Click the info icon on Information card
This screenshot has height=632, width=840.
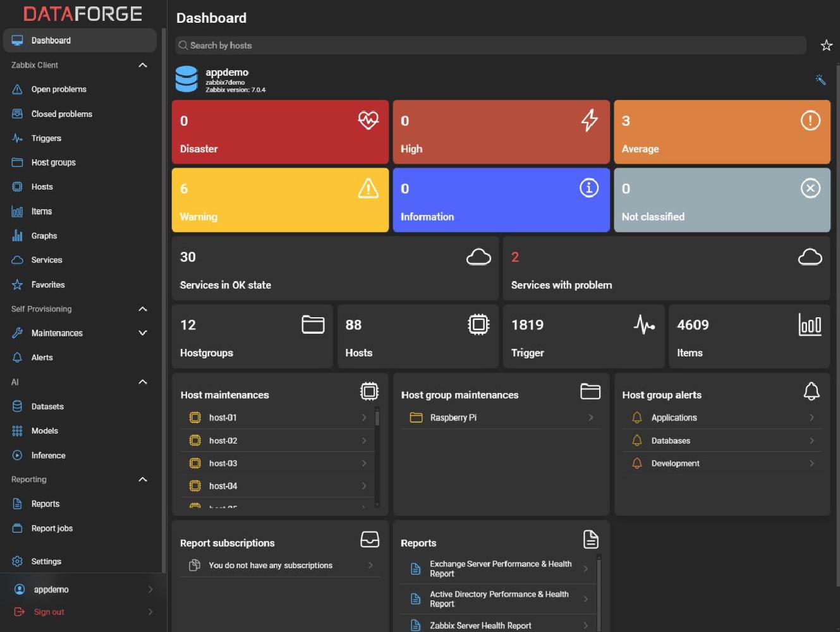coord(589,188)
